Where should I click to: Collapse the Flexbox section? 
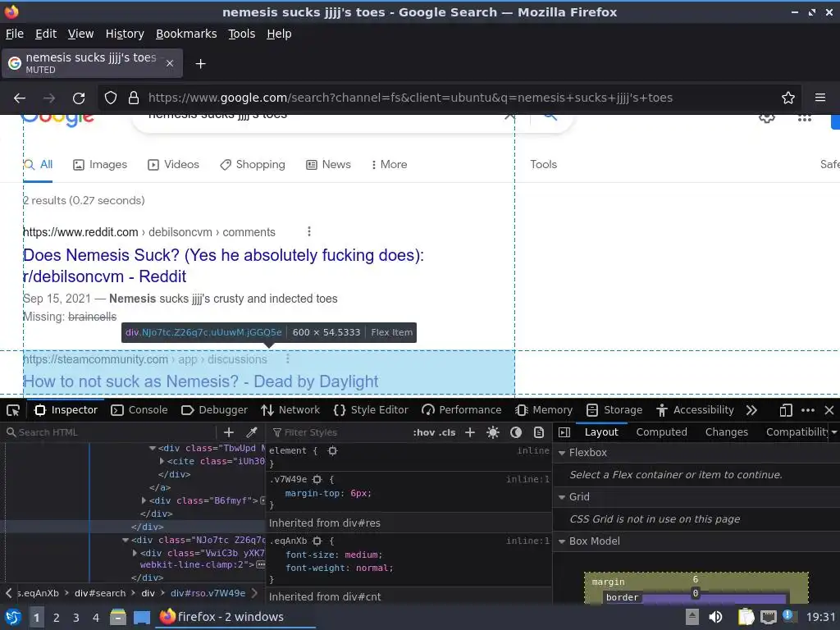click(562, 453)
